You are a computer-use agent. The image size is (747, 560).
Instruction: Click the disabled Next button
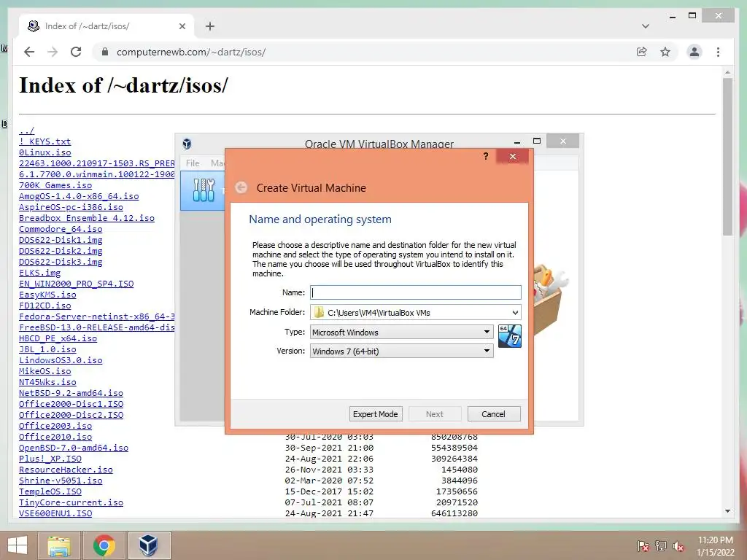click(435, 414)
